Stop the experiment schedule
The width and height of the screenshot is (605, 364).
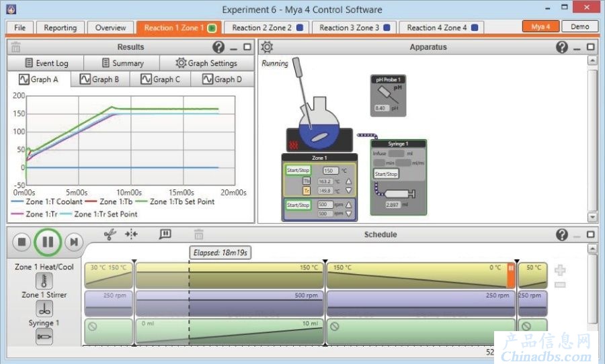click(22, 242)
